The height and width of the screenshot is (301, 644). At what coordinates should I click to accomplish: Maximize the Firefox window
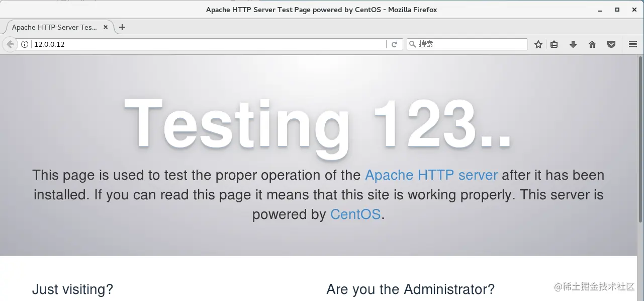(x=617, y=10)
